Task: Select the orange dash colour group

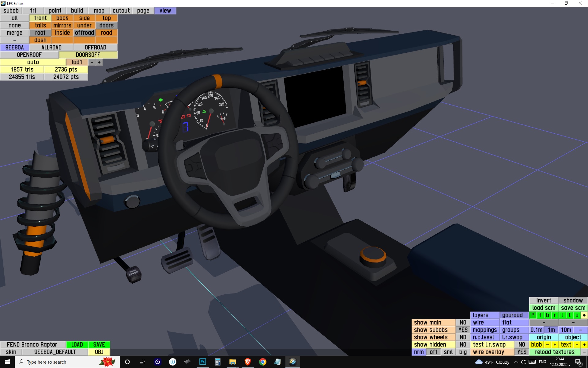Action: click(x=40, y=40)
